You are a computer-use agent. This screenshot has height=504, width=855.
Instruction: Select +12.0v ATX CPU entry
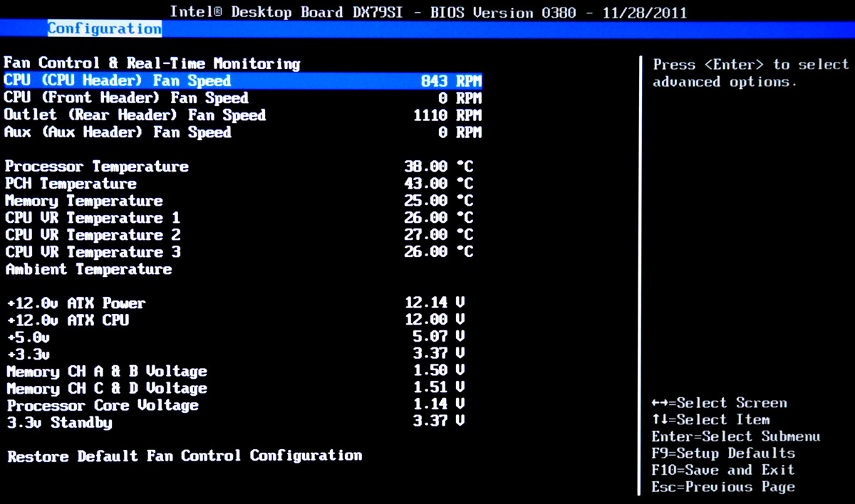click(x=68, y=320)
